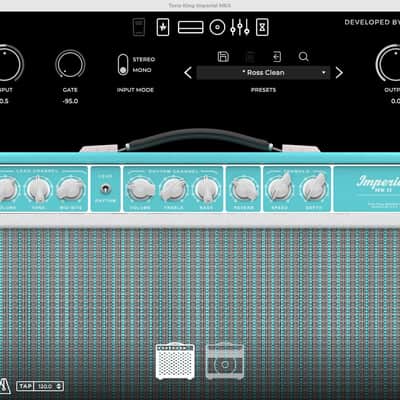The image size is (400, 400).
Task: Go to the previous preset arrow
Action: (188, 72)
